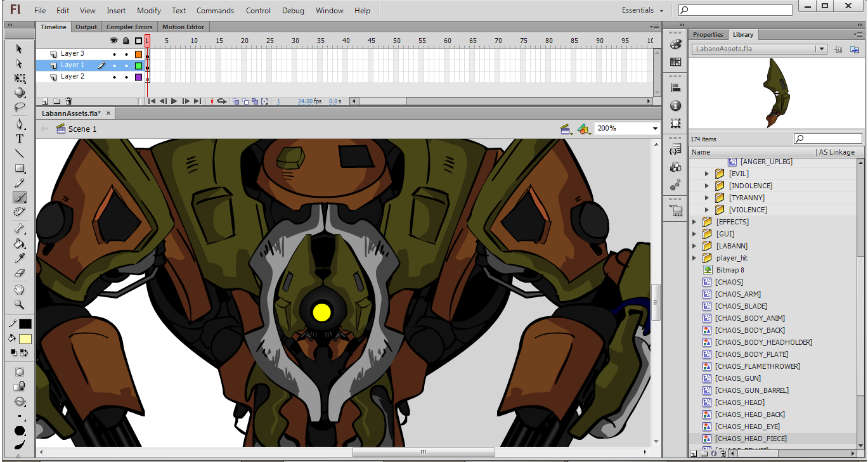Expand the [INDOLENCE] folder
The height and width of the screenshot is (462, 868).
708,186
